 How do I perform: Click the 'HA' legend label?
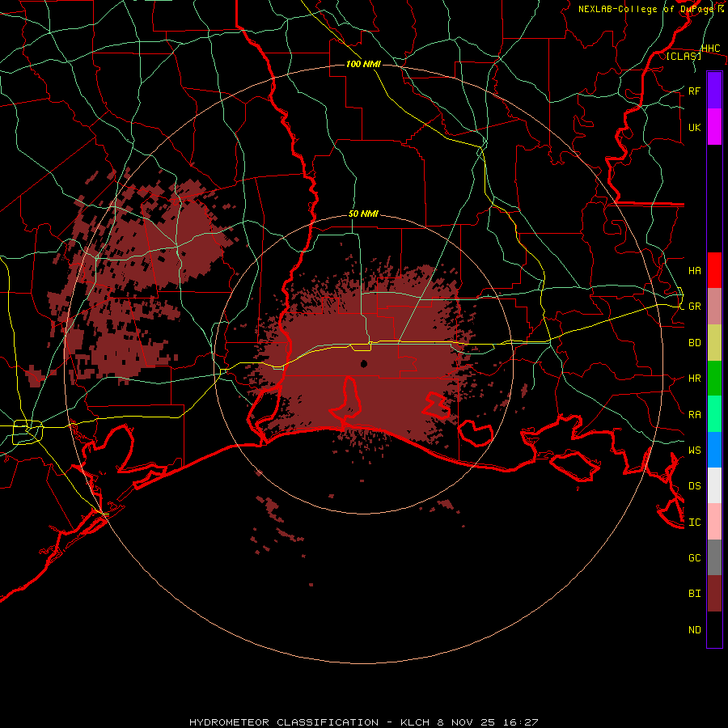694,271
